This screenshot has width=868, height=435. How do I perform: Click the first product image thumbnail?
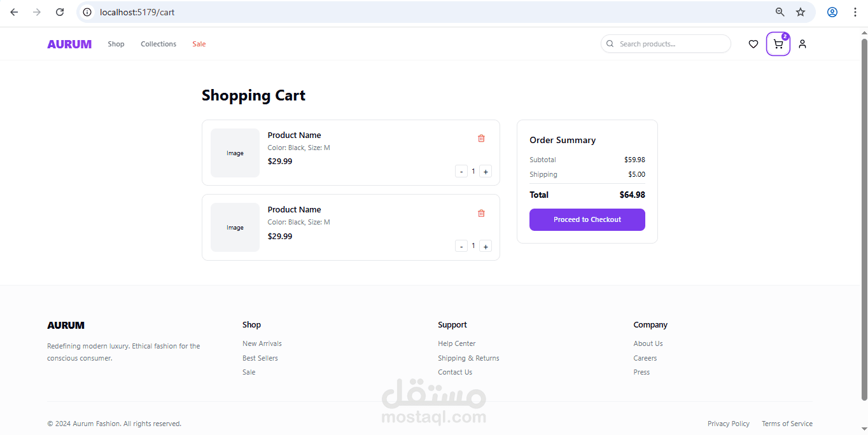tap(235, 153)
